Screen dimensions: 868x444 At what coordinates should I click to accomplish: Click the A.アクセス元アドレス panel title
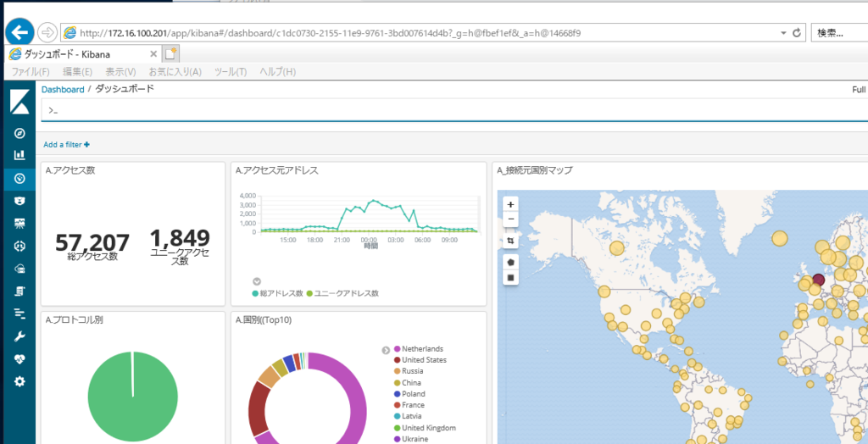pyautogui.click(x=277, y=170)
